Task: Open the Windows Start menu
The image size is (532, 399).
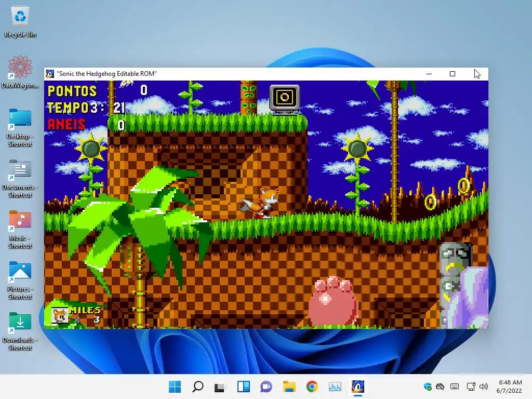Action: pyautogui.click(x=175, y=387)
